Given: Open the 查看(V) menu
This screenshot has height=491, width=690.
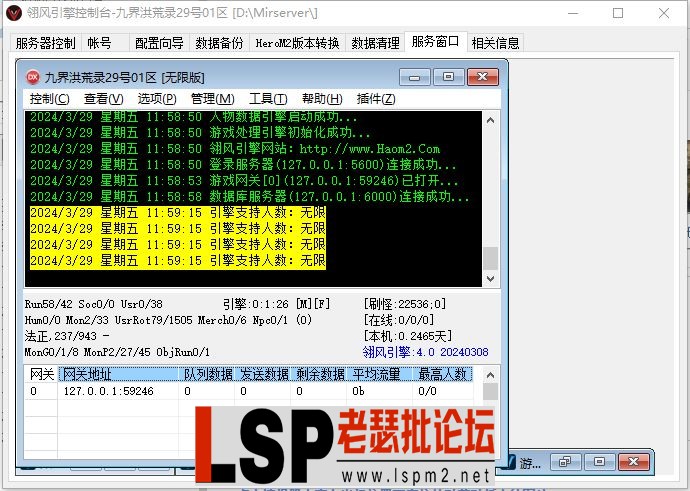Looking at the screenshot, I should click(x=103, y=99).
